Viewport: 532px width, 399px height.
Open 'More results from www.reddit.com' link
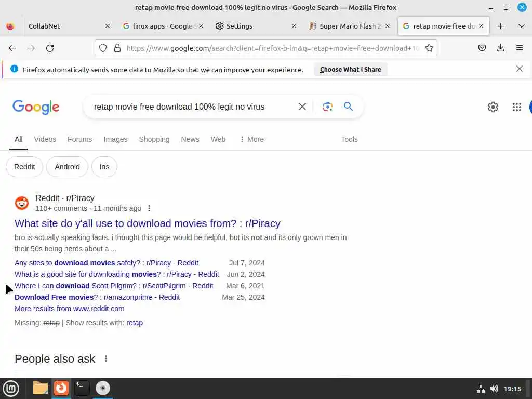pos(70,309)
